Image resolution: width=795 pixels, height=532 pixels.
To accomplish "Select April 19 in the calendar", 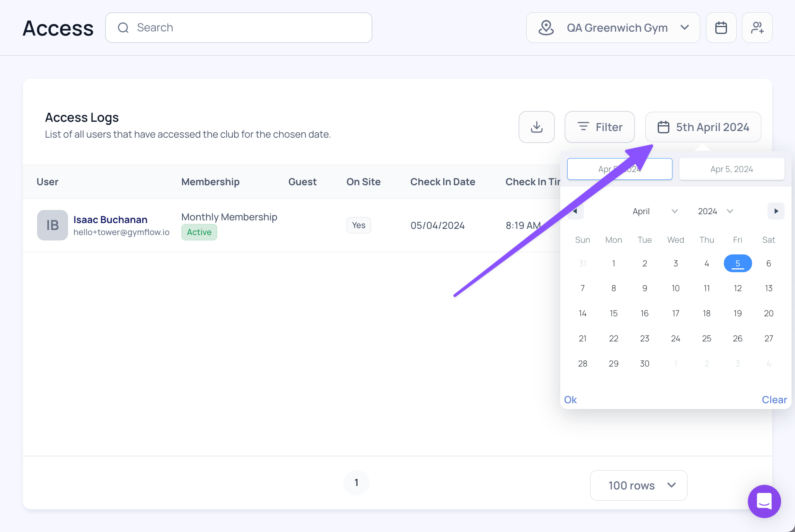I will pyautogui.click(x=737, y=313).
